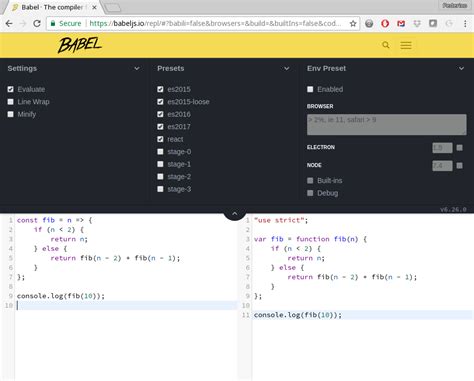474x381 pixels.
Task: Click the red Opera extension icon
Action: (385, 23)
